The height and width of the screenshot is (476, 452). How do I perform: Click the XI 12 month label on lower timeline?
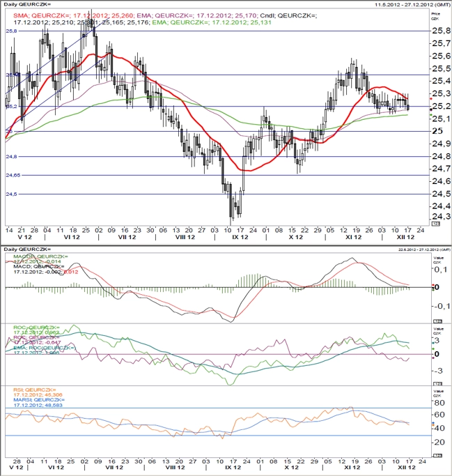[x=352, y=467]
